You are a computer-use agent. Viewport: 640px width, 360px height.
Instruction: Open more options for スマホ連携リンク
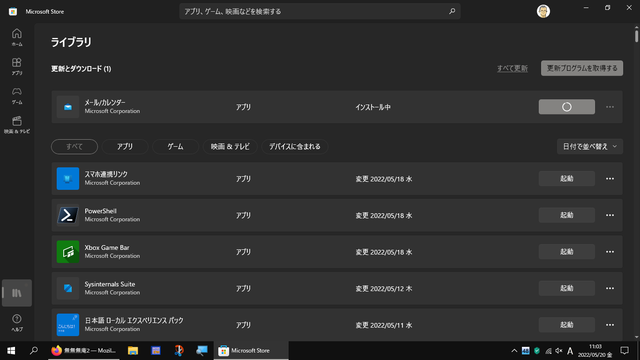pos(610,178)
